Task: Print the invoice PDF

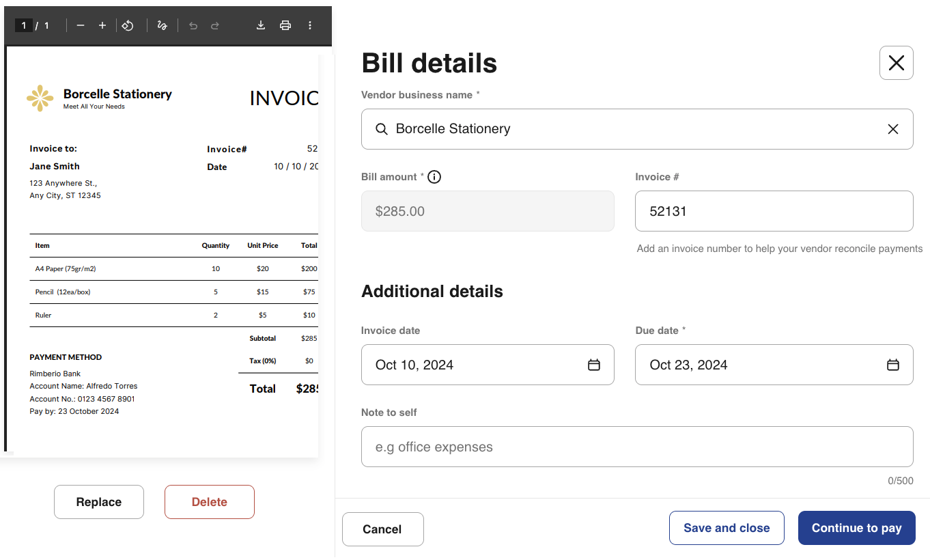Action: [285, 25]
